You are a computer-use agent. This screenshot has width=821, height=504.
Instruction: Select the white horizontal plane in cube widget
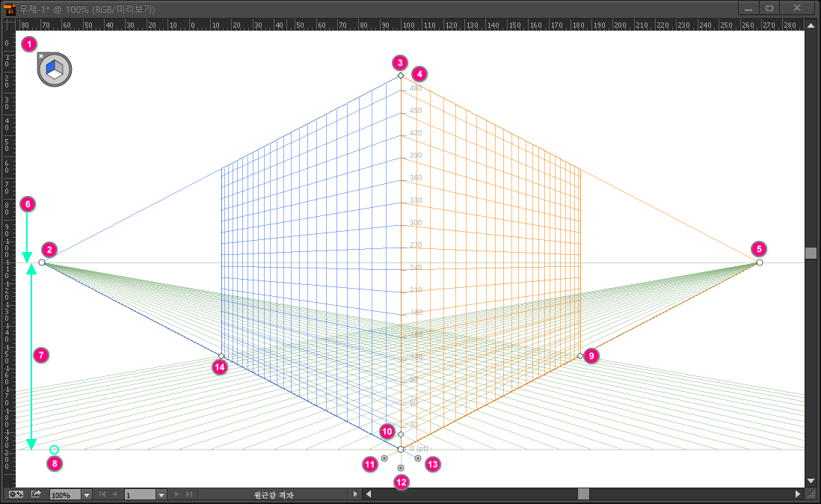55,76
